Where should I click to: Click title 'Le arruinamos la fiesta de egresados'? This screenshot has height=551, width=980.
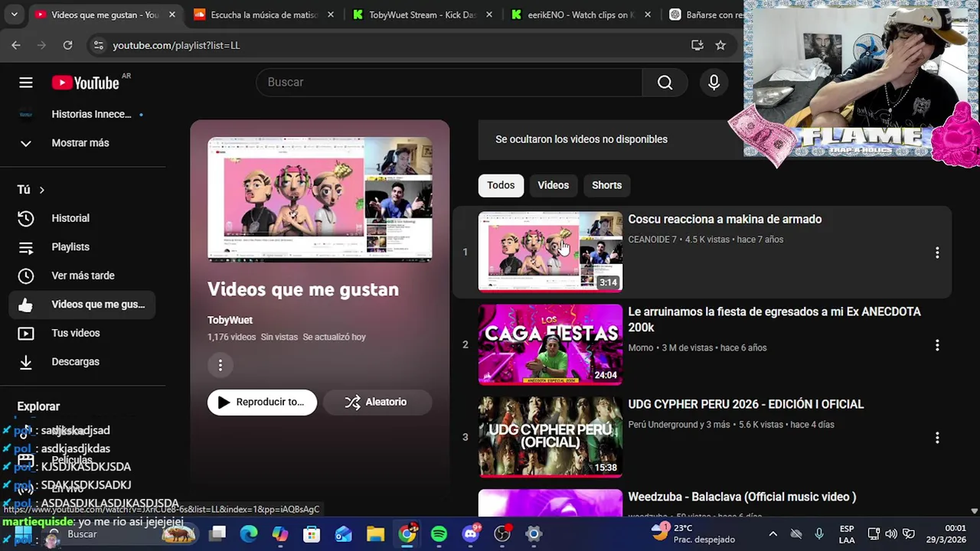[774, 319]
